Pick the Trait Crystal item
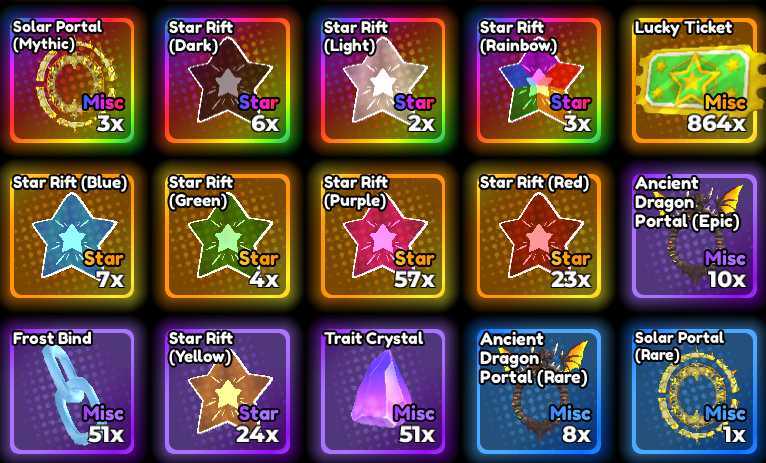 [383, 391]
